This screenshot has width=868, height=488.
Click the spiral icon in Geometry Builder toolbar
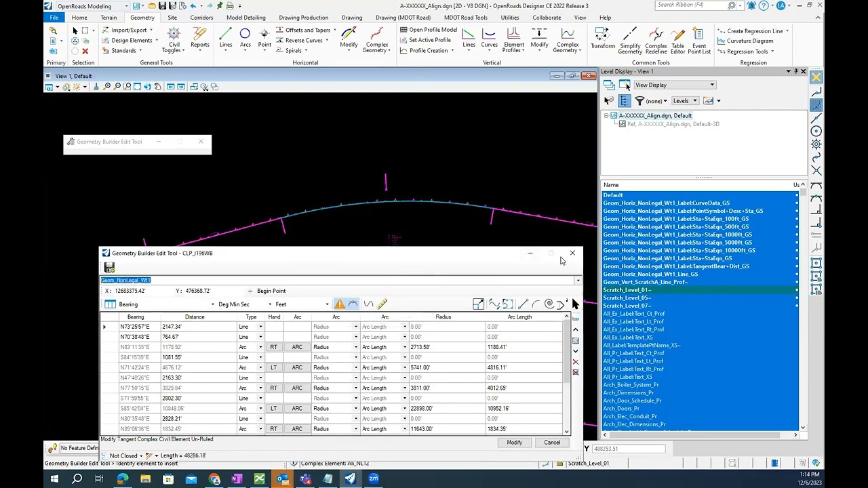(549, 304)
